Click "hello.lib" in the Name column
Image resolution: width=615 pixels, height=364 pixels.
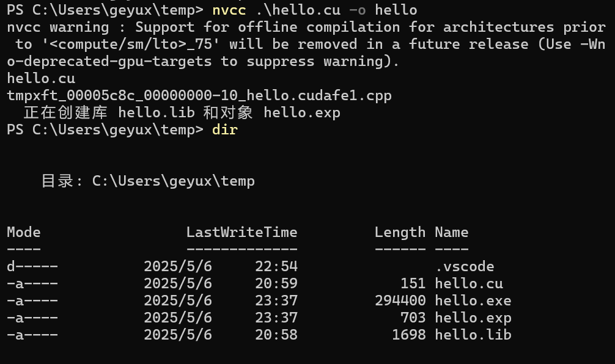pos(473,335)
